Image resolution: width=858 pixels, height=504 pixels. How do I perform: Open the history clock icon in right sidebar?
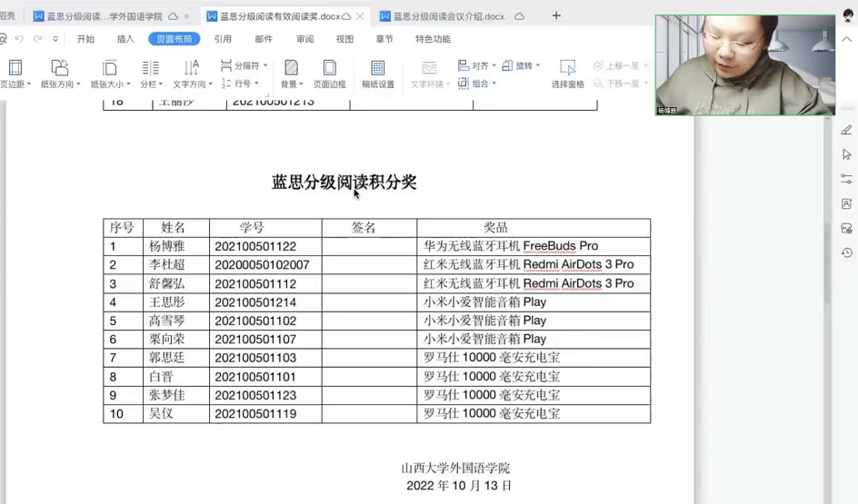pyautogui.click(x=846, y=252)
